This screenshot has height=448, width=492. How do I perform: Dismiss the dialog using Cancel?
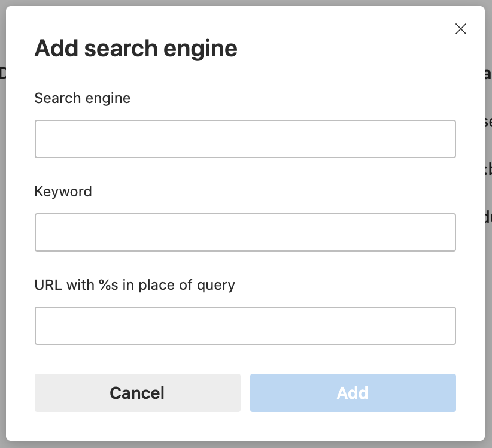tap(137, 393)
